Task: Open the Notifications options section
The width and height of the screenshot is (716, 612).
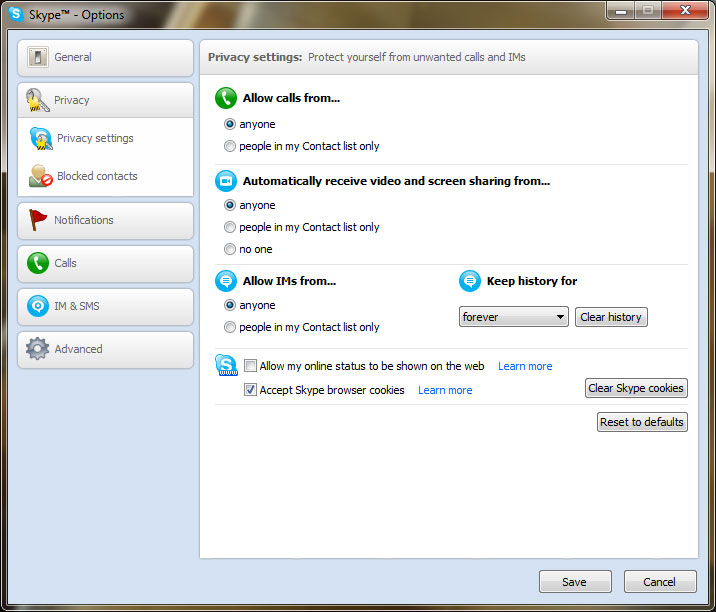Action: (105, 221)
